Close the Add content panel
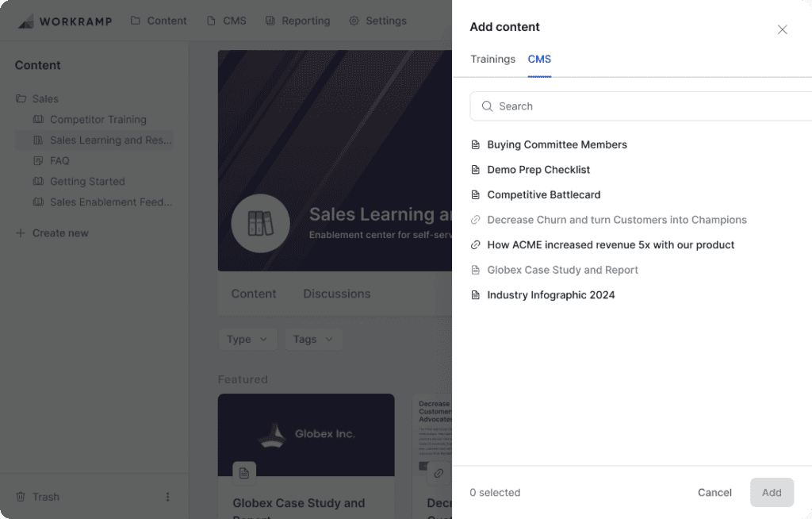The height and width of the screenshot is (519, 812). pyautogui.click(x=782, y=29)
